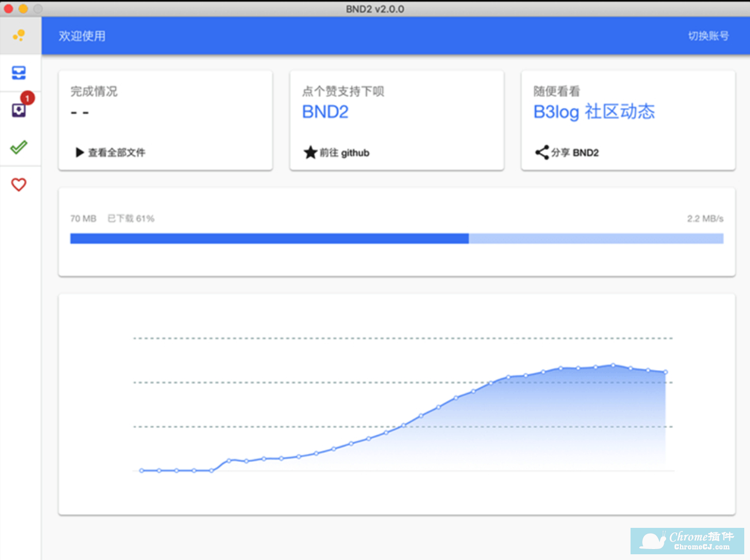Screen dimensions: 750x560
Task: Click the 完成情况 card label
Action: pyautogui.click(x=94, y=91)
